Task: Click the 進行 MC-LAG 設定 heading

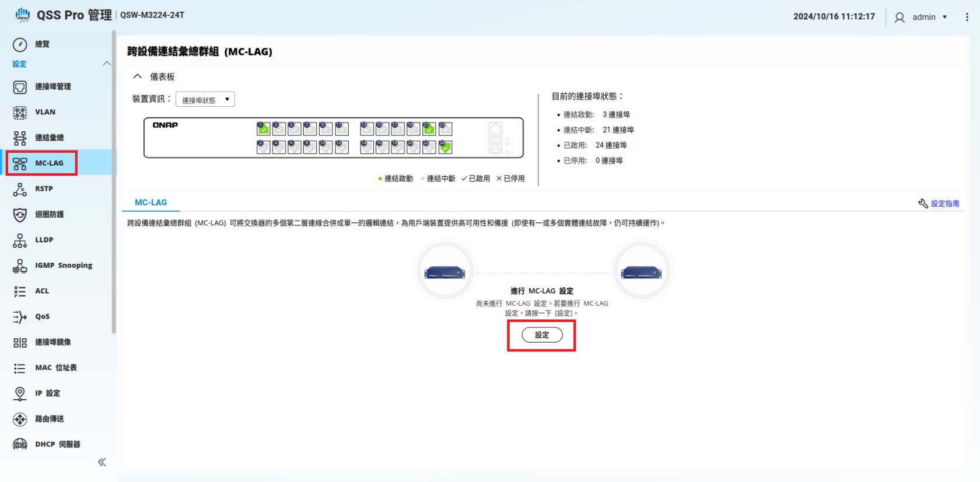Action: tap(542, 291)
